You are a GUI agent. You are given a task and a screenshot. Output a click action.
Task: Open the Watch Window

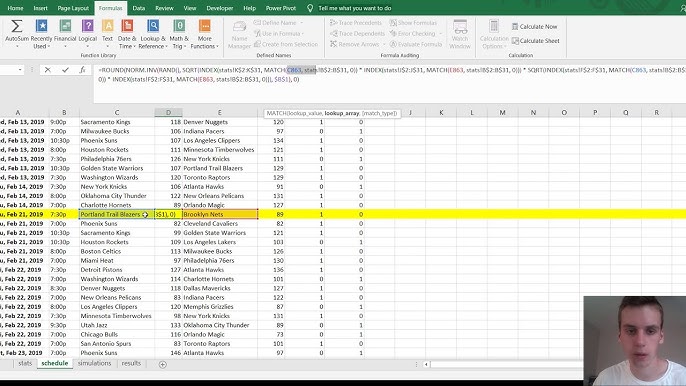[460, 34]
